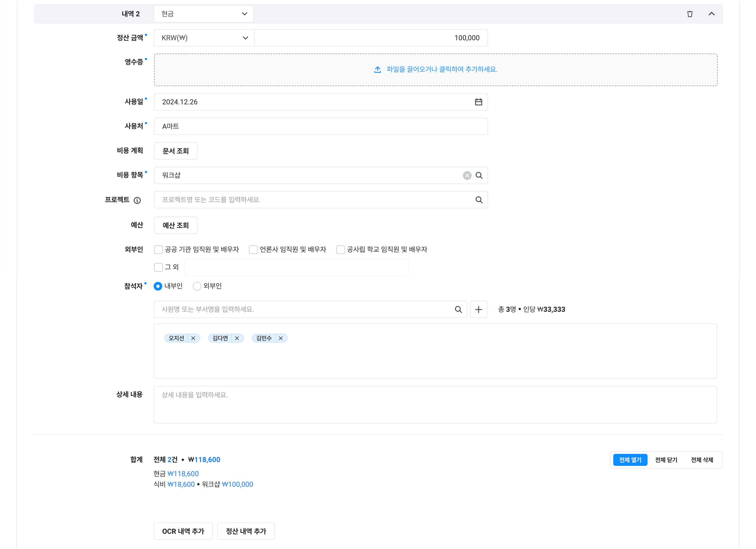The height and width of the screenshot is (549, 756).
Task: Show 프로젝트 info tooltip icon
Action: click(x=137, y=200)
